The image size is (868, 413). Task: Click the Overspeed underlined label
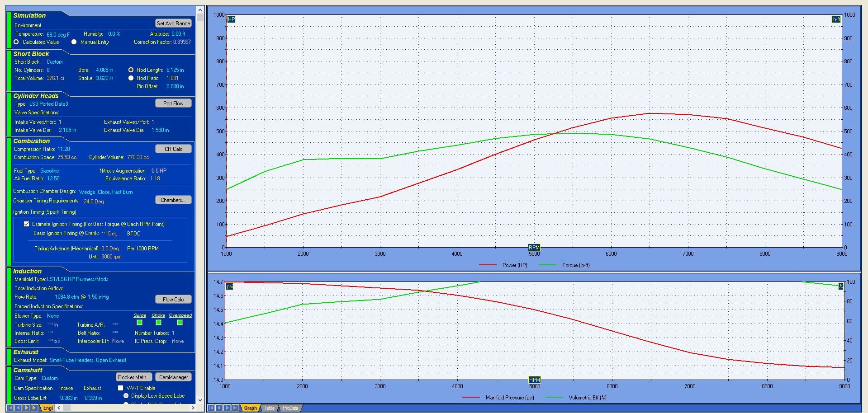pyautogui.click(x=180, y=315)
